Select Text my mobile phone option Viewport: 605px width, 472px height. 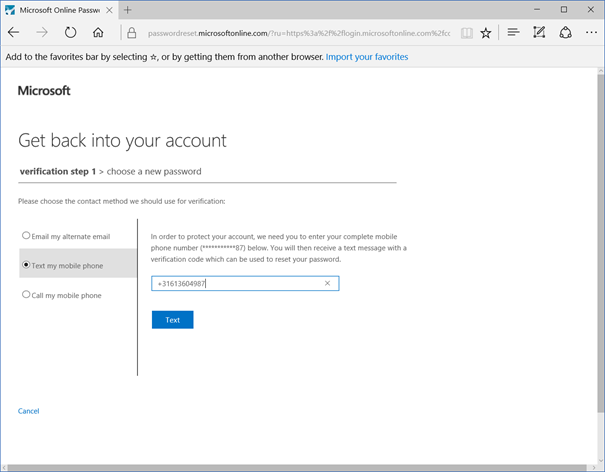click(x=63, y=265)
